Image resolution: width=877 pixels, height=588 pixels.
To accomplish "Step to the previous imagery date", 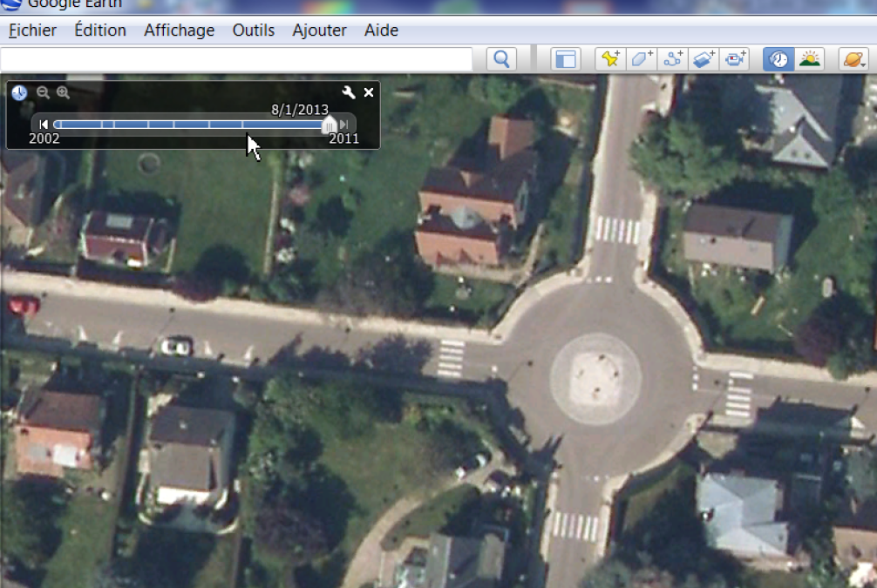I will (x=44, y=125).
